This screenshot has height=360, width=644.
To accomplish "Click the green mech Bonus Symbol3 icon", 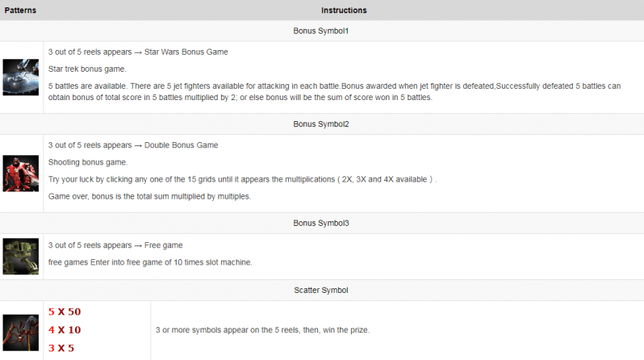I will tap(20, 257).
